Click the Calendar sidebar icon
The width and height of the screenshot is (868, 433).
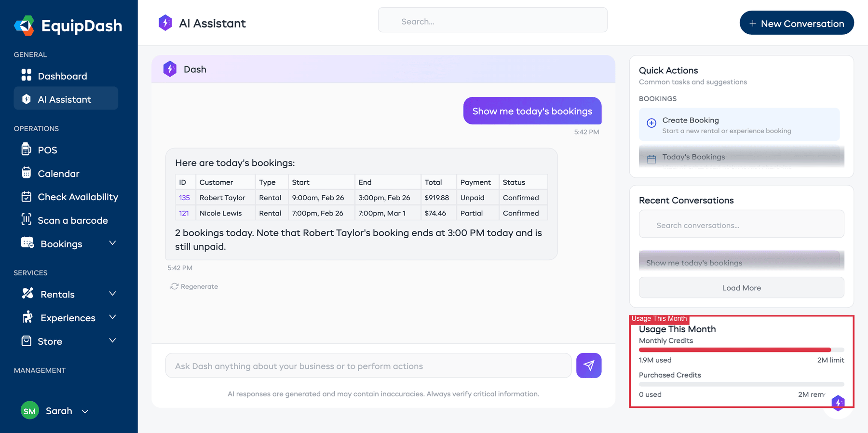[27, 173]
